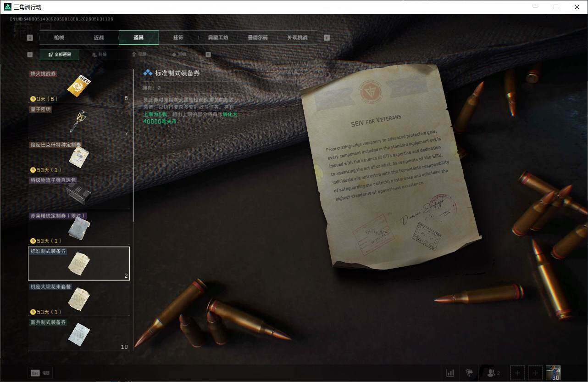Click the Esc 返回 back button
The width and height of the screenshot is (588, 382).
(x=40, y=373)
